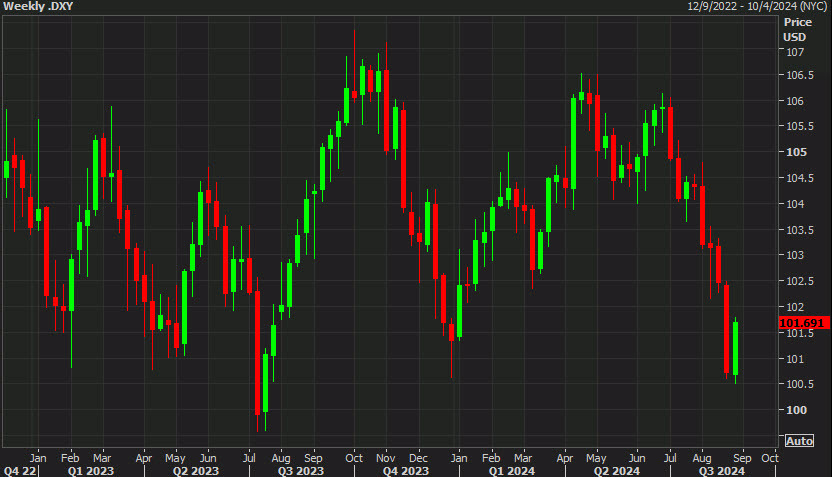Click the Q2 2023 quarter label
Viewport: 832px width, 477px height.
[196, 471]
